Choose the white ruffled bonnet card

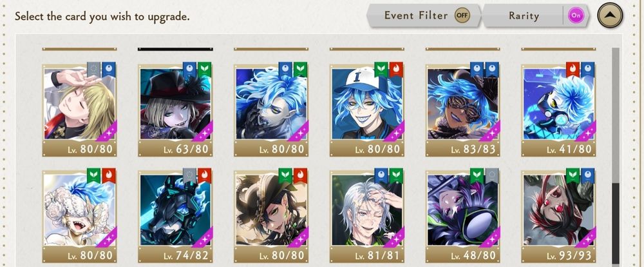pyautogui.click(x=79, y=216)
